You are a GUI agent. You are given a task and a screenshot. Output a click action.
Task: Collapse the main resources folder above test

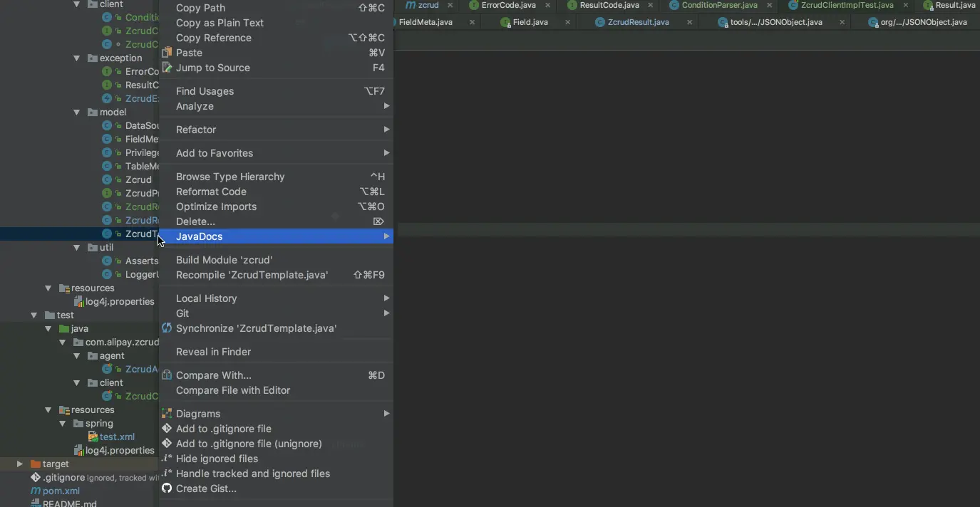(48, 288)
